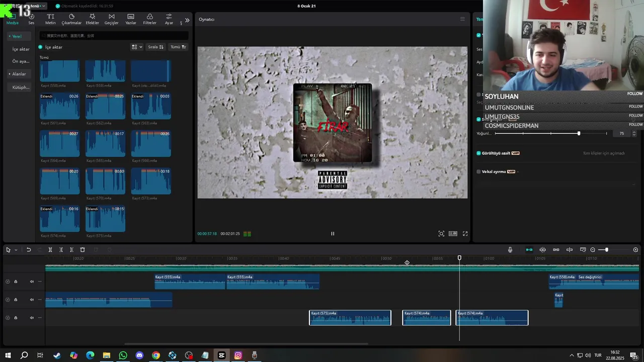Screen dimensions: 644x362
Task: Mute the third audio track
Action: click(32, 318)
